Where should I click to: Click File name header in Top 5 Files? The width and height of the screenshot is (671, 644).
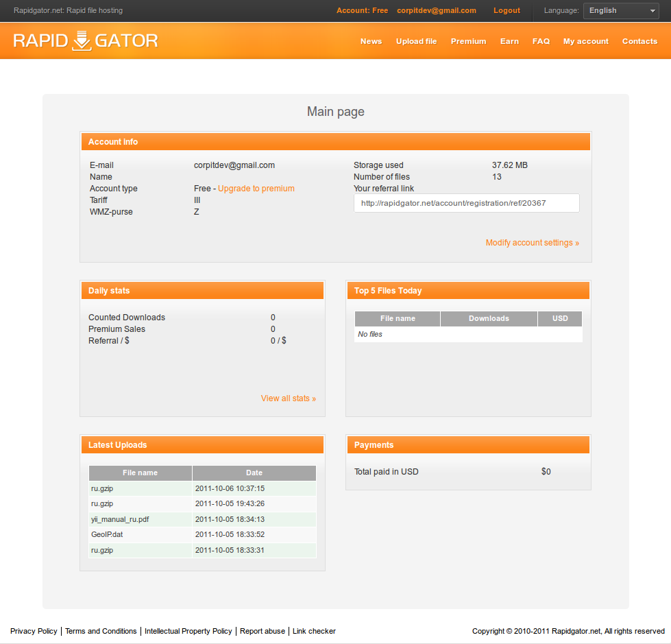click(398, 319)
